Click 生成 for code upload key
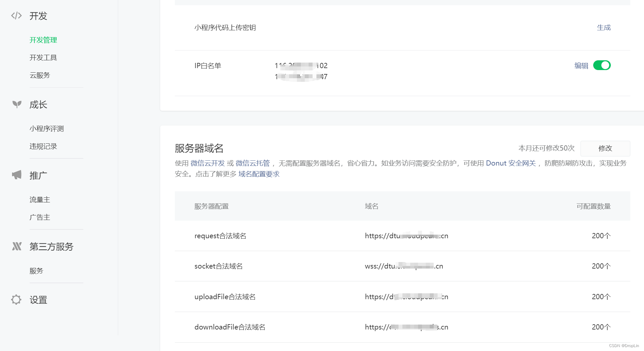644x351 pixels. tap(604, 28)
